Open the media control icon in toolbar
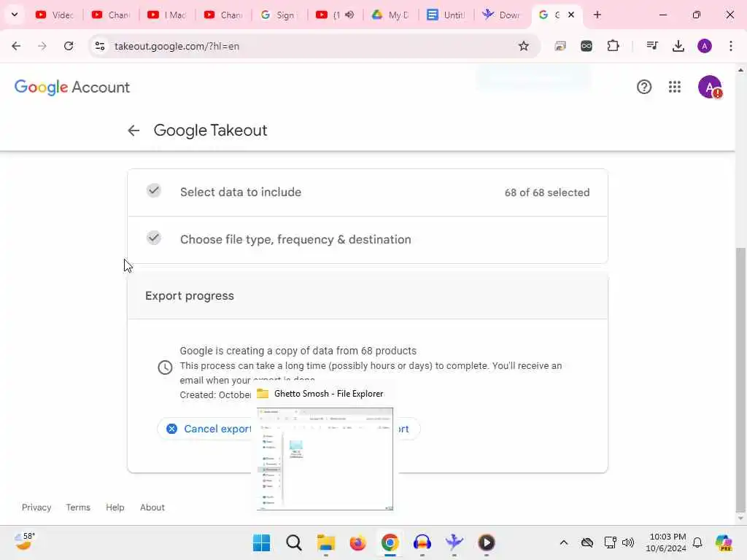Image resolution: width=747 pixels, height=560 pixels. [651, 46]
